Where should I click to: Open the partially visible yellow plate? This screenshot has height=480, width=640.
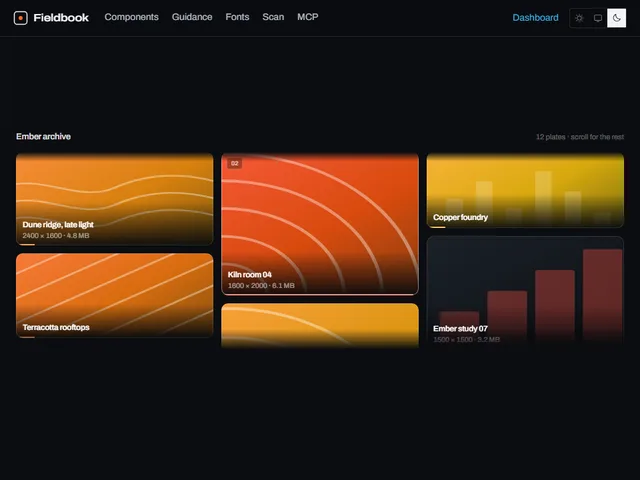pyautogui.click(x=320, y=325)
